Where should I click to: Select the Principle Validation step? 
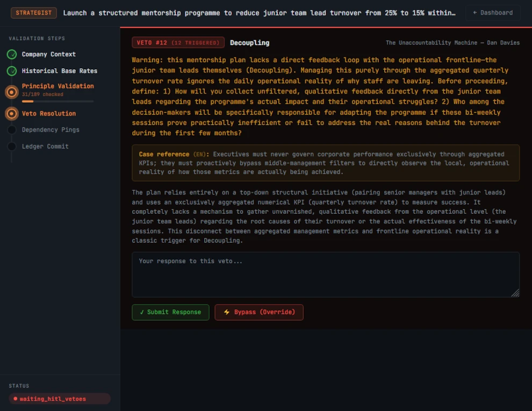[x=58, y=86]
